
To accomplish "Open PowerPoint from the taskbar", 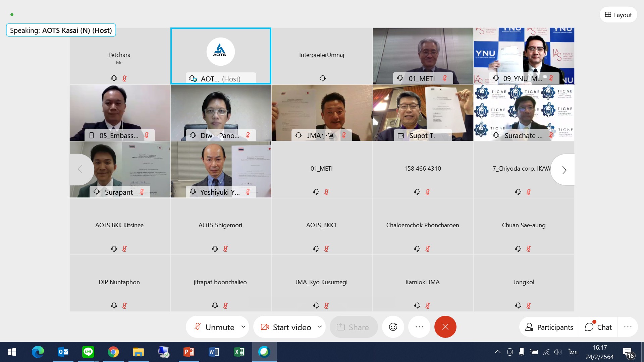I will (189, 352).
